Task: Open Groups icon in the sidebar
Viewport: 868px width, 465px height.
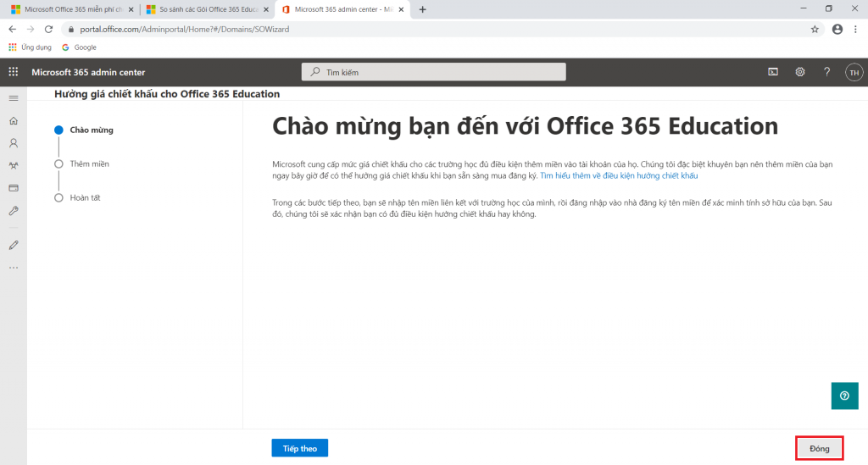Action: pos(14,165)
